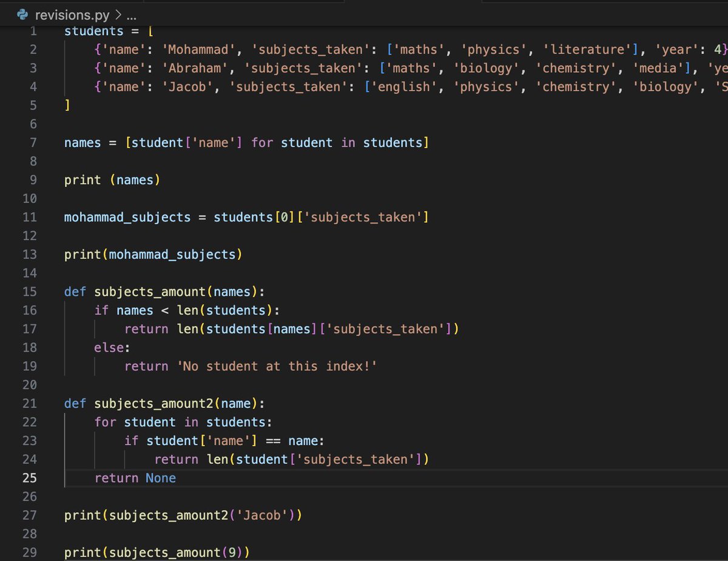Image resolution: width=728 pixels, height=561 pixels.
Task: Click line number 11 in the gutter
Action: pos(30,217)
